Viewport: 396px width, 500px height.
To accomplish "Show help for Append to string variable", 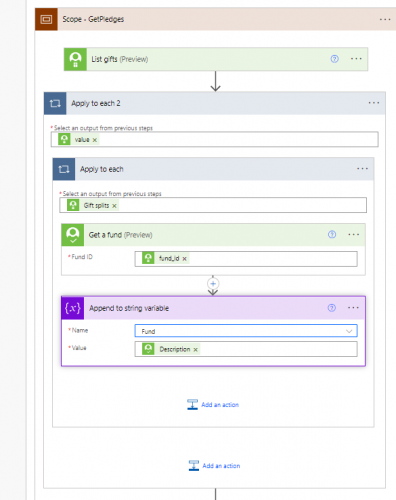I will pos(332,308).
